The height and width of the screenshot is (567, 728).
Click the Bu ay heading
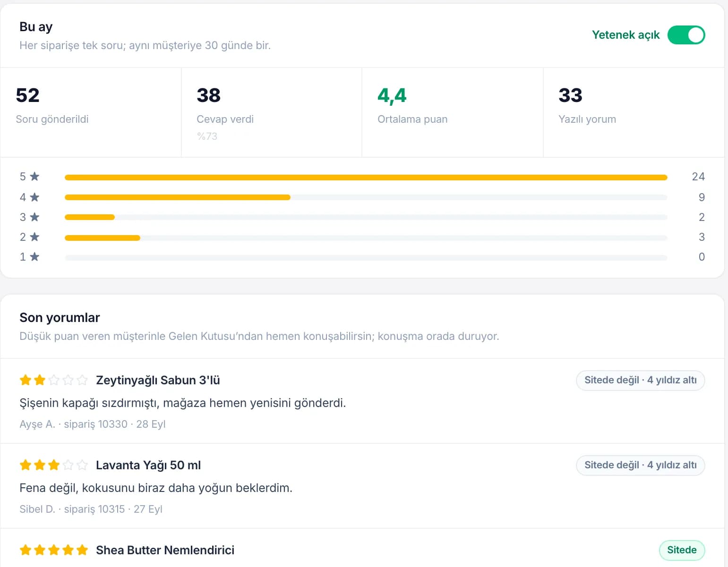point(36,27)
